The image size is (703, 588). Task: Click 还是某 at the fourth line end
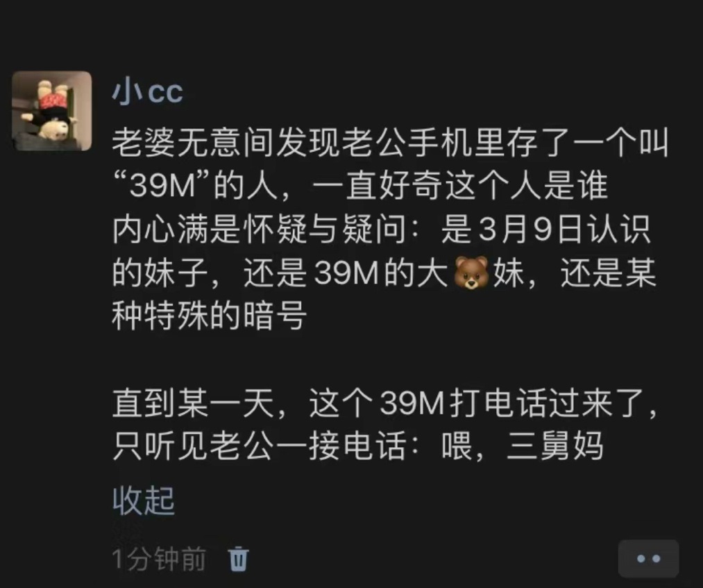click(608, 273)
